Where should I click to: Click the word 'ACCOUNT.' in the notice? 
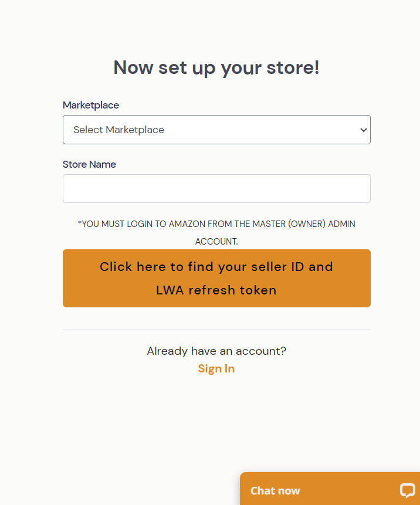[x=216, y=242]
